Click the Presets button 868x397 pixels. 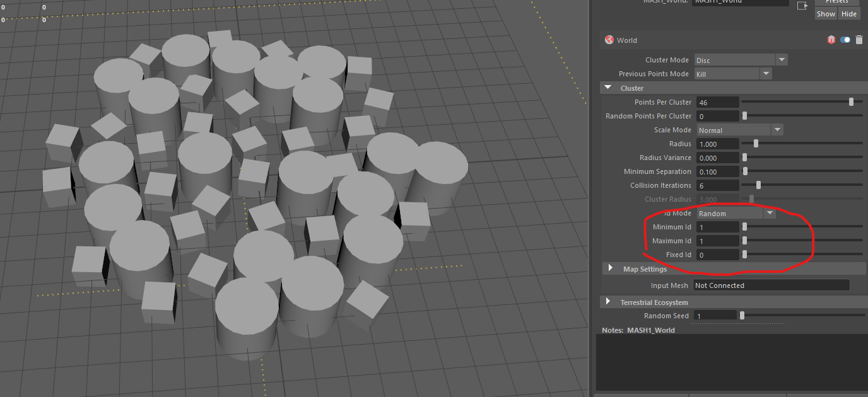(837, 2)
